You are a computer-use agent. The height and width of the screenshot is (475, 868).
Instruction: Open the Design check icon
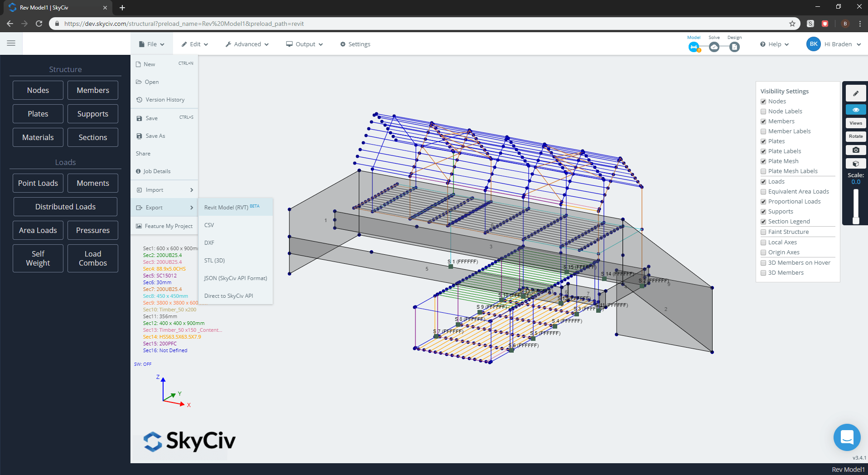tap(734, 46)
